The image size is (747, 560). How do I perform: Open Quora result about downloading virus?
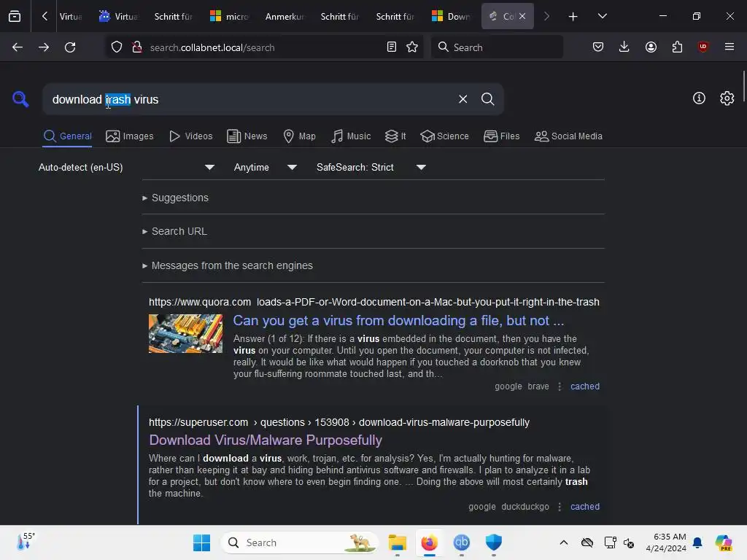(398, 321)
